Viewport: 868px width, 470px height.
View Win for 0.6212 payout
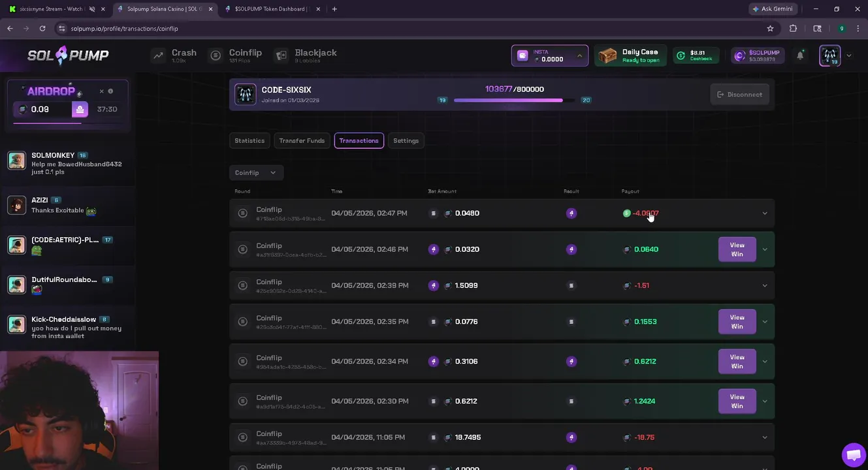(x=737, y=362)
